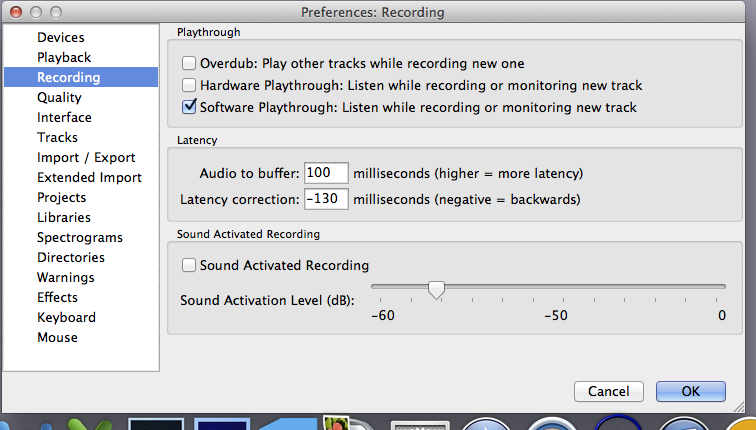The image size is (756, 430).
Task: Open the Spectrograms preferences
Action: click(80, 237)
